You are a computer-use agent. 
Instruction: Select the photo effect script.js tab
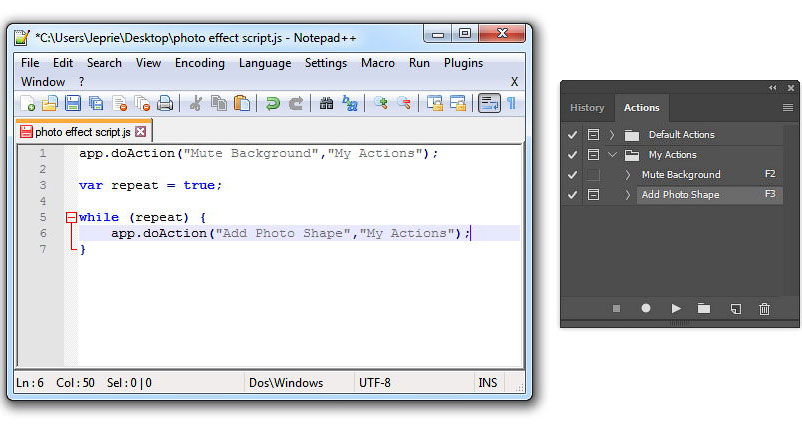click(82, 132)
